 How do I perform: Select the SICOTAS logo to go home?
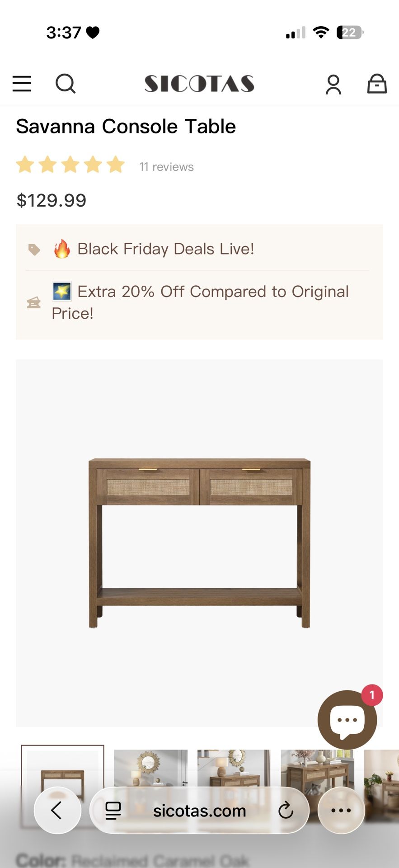(199, 83)
